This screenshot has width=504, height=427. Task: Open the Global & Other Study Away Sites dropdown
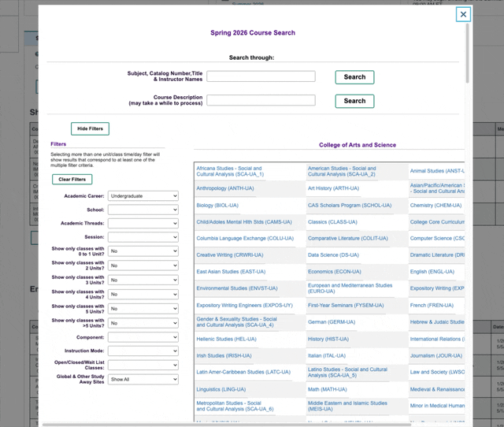143,379
